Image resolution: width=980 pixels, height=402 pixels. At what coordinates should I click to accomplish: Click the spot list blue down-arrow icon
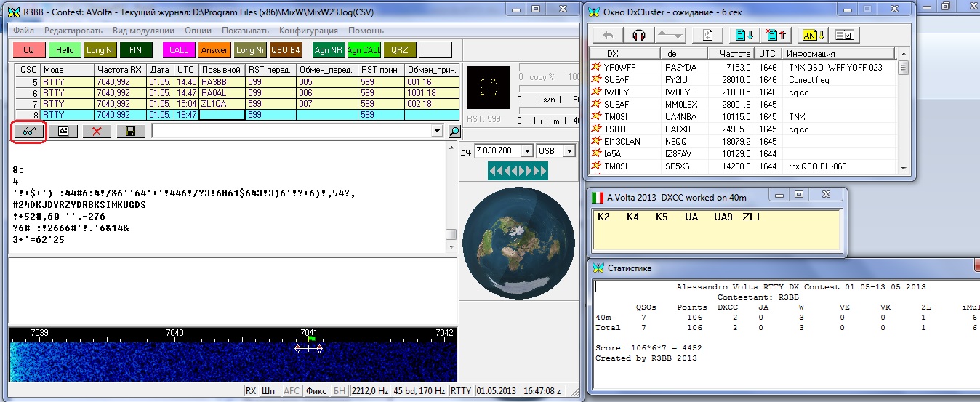click(744, 35)
